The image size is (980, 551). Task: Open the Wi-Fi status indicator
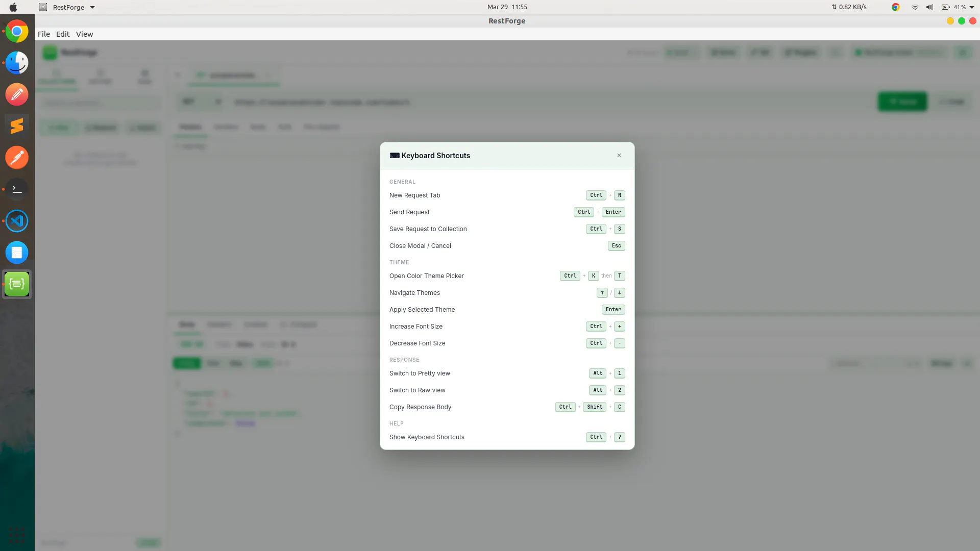pos(915,7)
